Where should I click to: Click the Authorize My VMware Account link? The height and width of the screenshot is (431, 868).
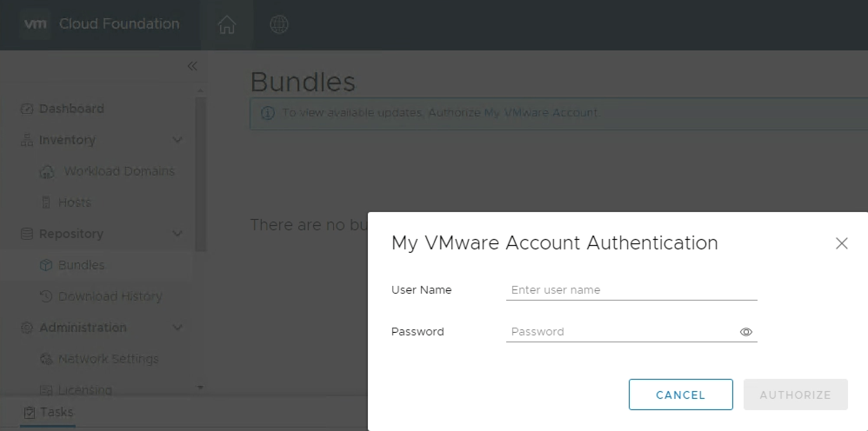pyautogui.click(x=513, y=113)
